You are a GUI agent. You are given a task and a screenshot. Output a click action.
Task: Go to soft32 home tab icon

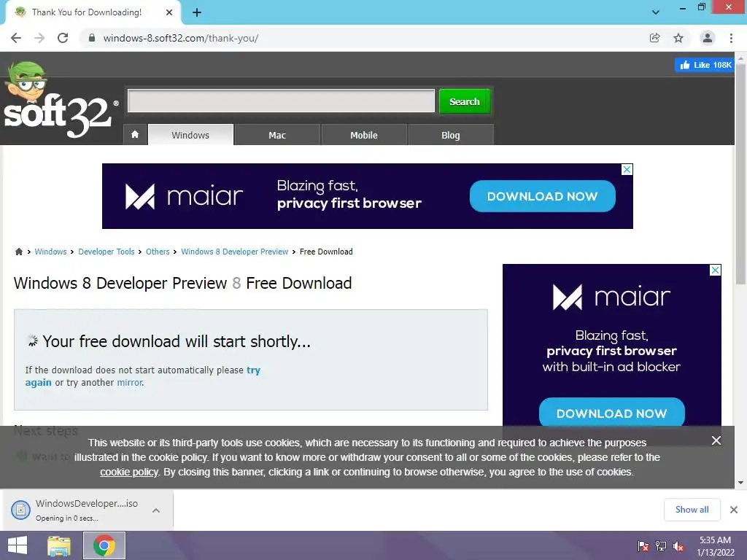click(x=135, y=135)
